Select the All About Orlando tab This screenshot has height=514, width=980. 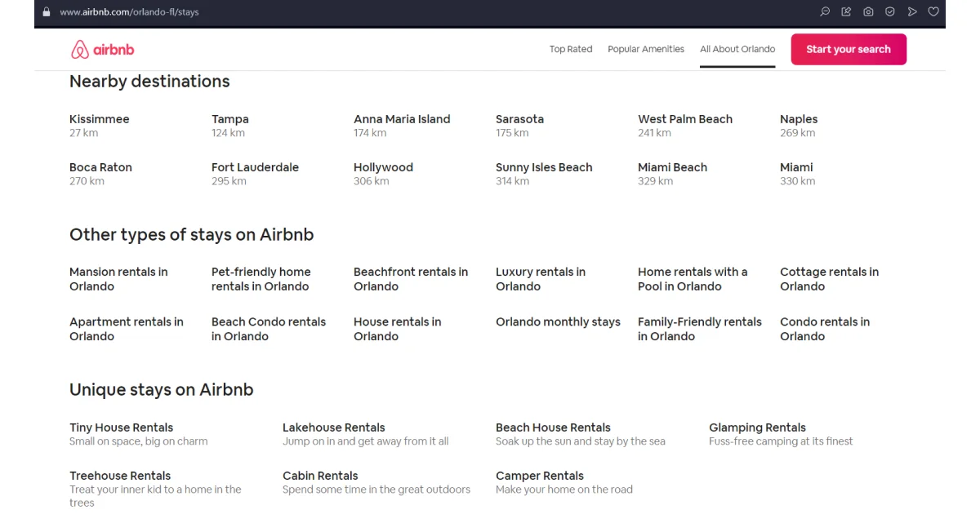pos(737,49)
